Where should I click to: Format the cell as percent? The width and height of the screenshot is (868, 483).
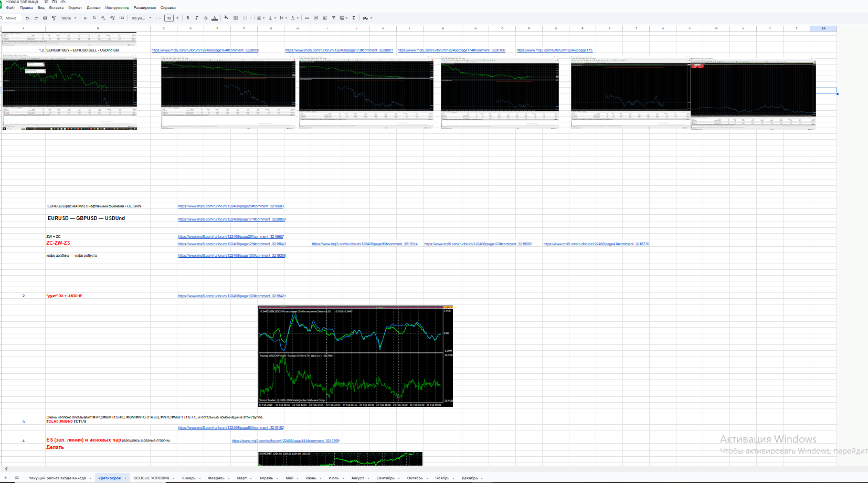coord(94,18)
